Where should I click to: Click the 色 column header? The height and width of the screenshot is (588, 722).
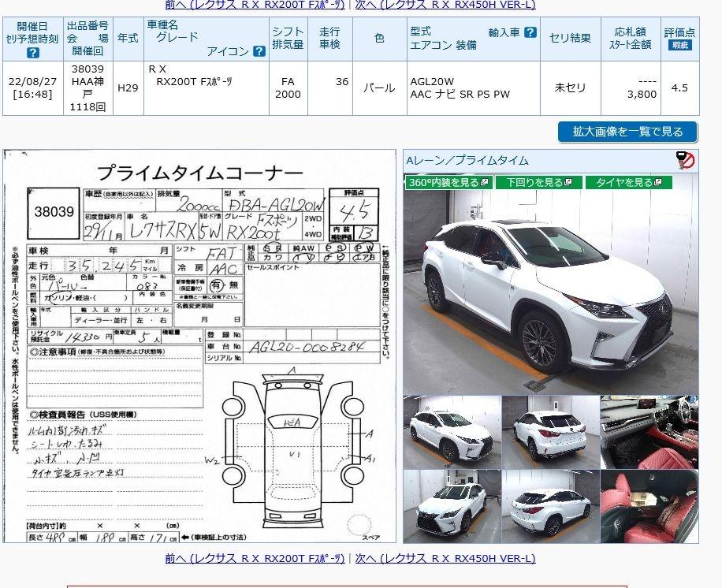[379, 38]
